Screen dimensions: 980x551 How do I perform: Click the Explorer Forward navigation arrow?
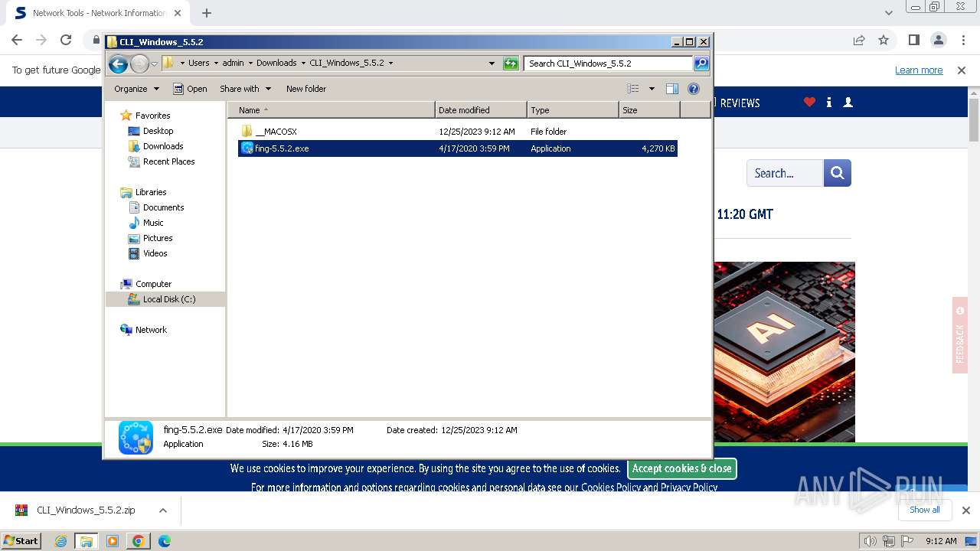(139, 64)
